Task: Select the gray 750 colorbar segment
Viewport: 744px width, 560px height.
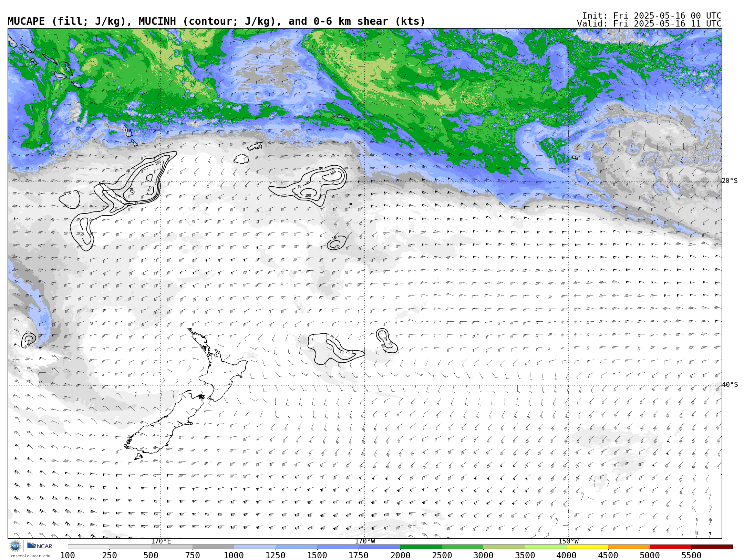Action: pos(213,547)
